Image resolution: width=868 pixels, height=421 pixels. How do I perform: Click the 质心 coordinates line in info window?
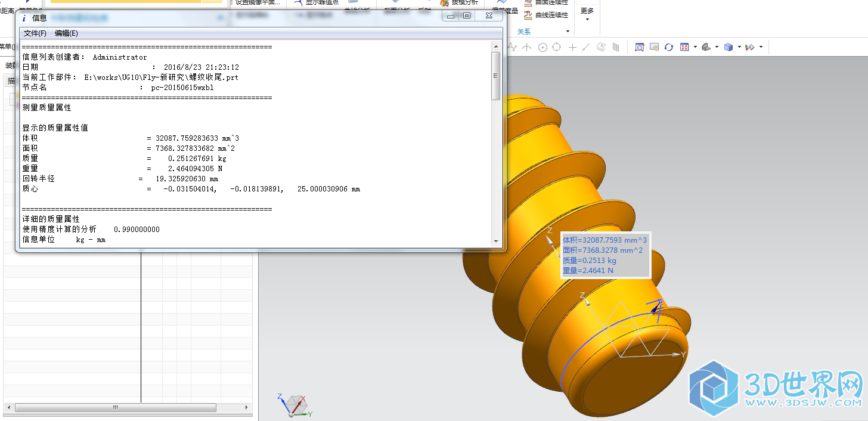click(x=191, y=189)
